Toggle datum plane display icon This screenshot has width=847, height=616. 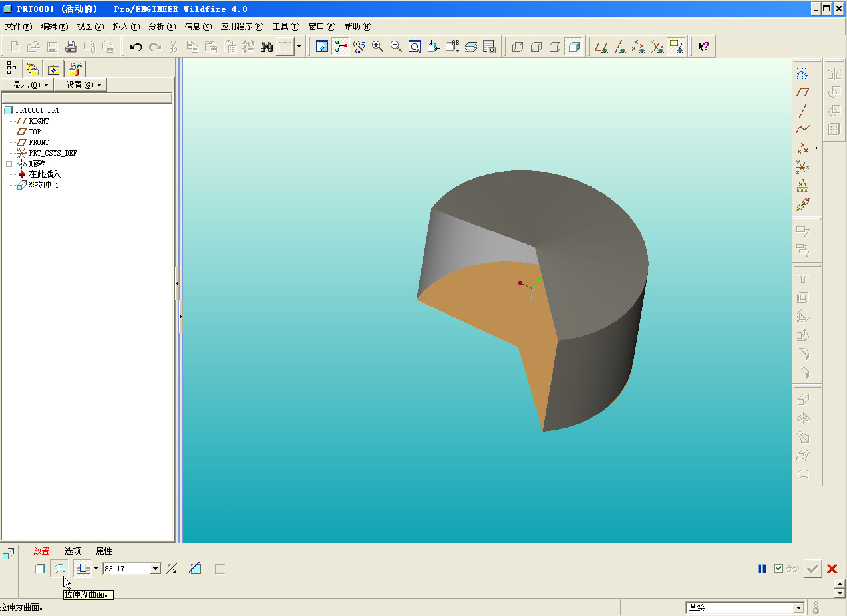(601, 47)
